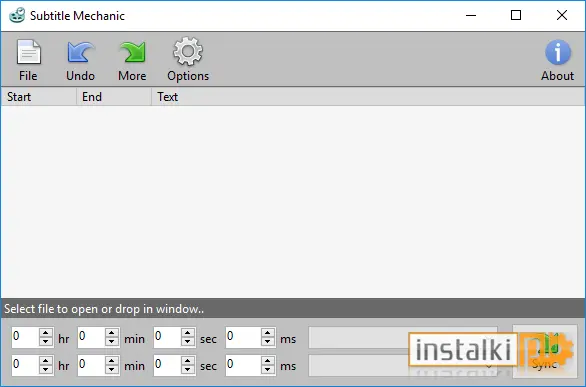Open the File menu icon

(28, 52)
